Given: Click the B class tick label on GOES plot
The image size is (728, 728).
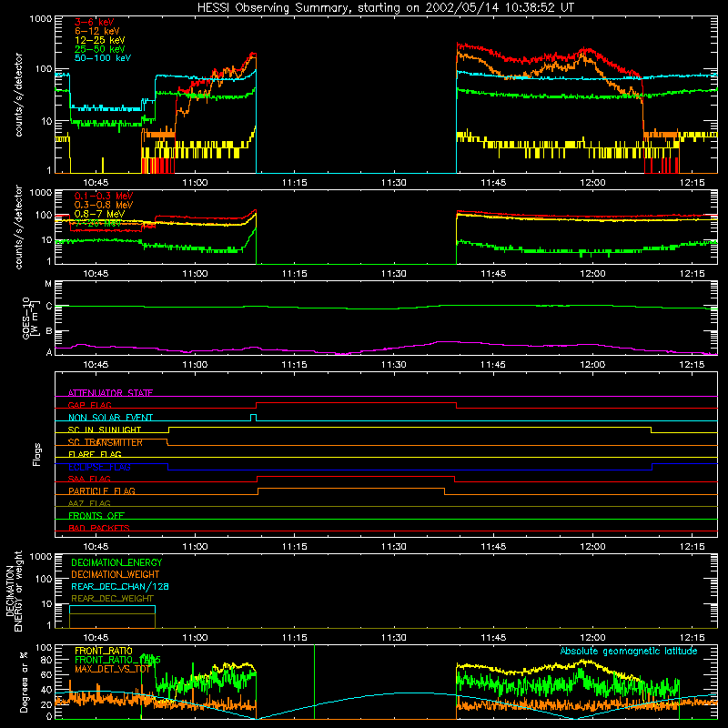Looking at the screenshot, I should (49, 331).
